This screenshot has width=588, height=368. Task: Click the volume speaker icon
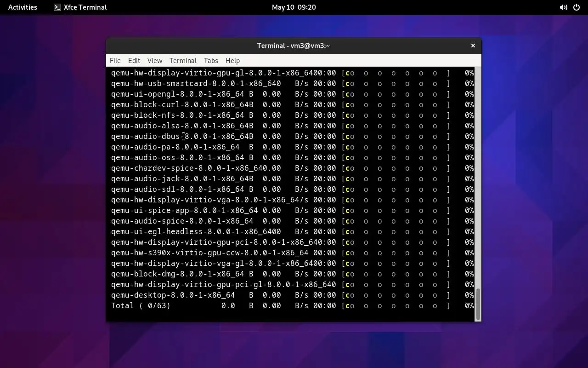coord(563,7)
